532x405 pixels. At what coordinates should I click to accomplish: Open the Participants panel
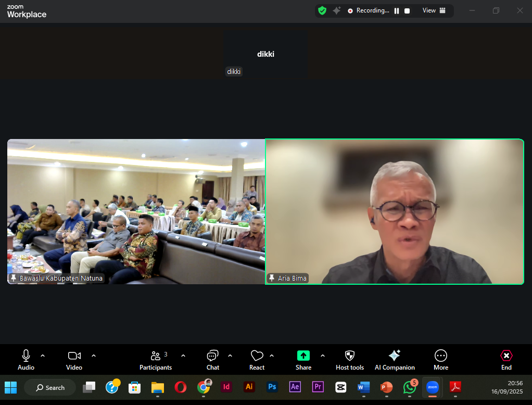(x=156, y=359)
